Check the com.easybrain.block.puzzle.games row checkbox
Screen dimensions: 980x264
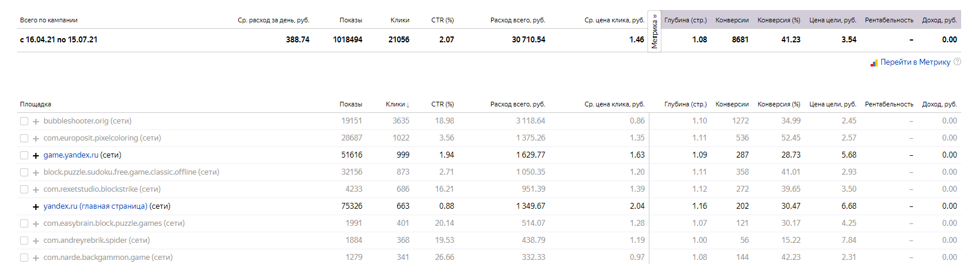coord(24,223)
